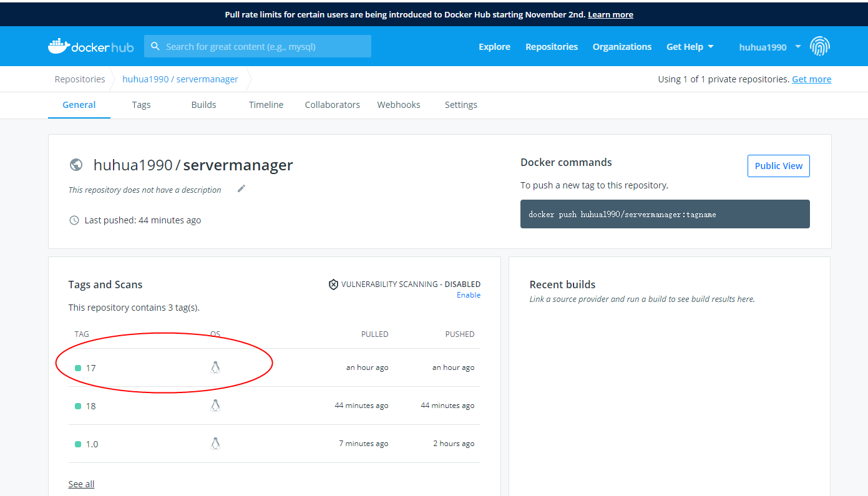
Task: Click the globe public-visibility icon
Action: pyautogui.click(x=76, y=165)
